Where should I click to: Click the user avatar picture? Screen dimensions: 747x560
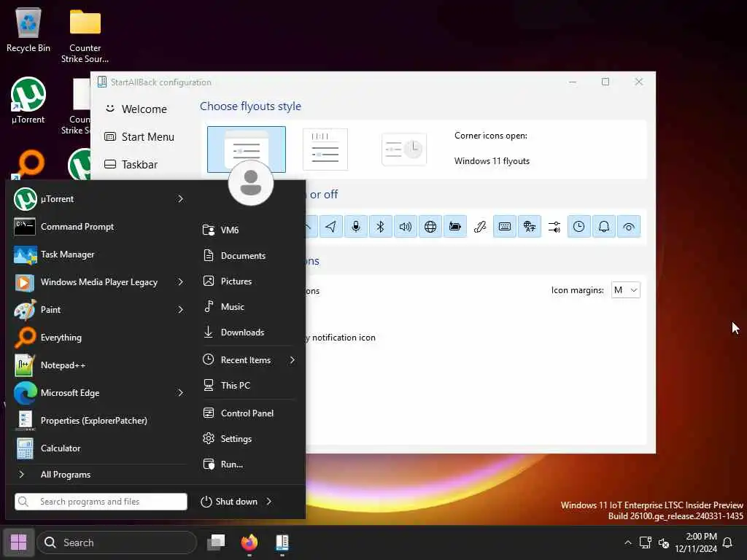pos(251,183)
